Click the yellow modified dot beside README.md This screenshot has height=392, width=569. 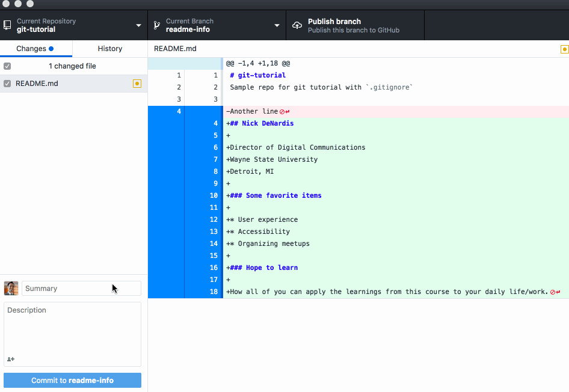(x=137, y=84)
